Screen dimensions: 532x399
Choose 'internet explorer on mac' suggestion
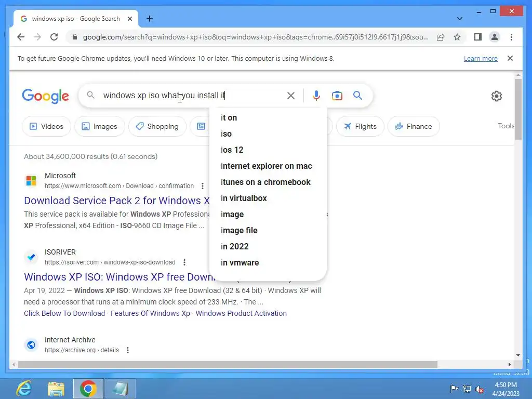[268, 166]
